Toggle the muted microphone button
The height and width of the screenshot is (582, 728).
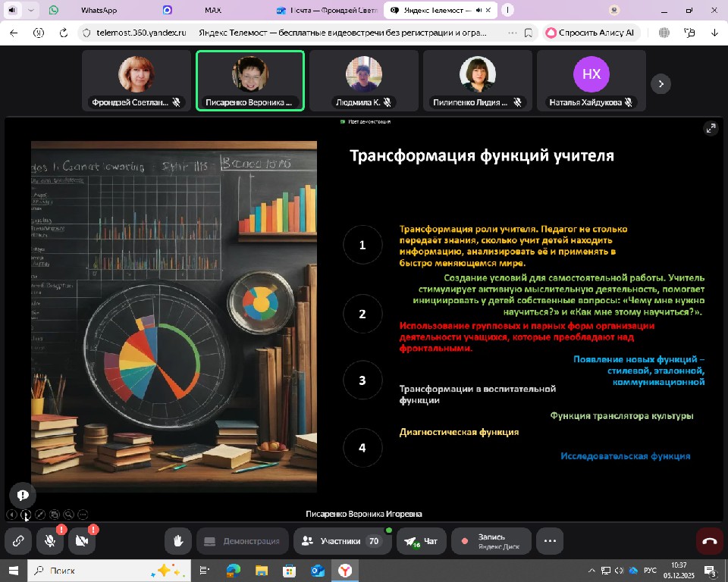pyautogui.click(x=50, y=541)
